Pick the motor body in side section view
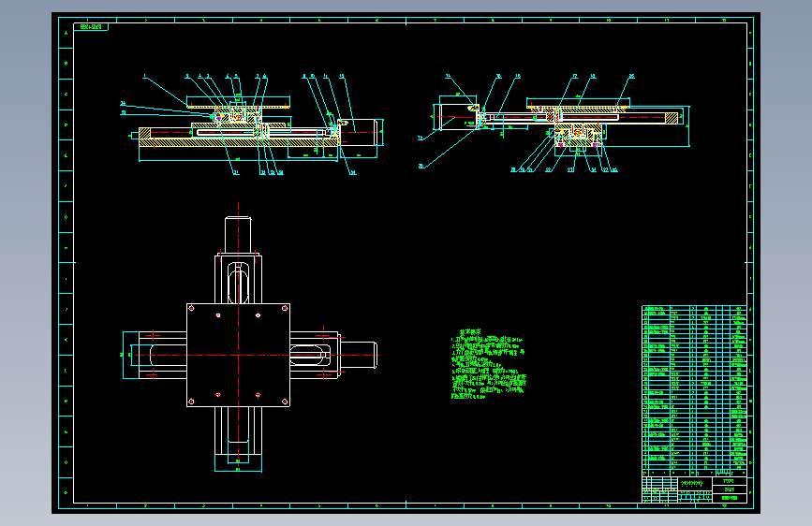This screenshot has height=526, width=812. (x=458, y=117)
